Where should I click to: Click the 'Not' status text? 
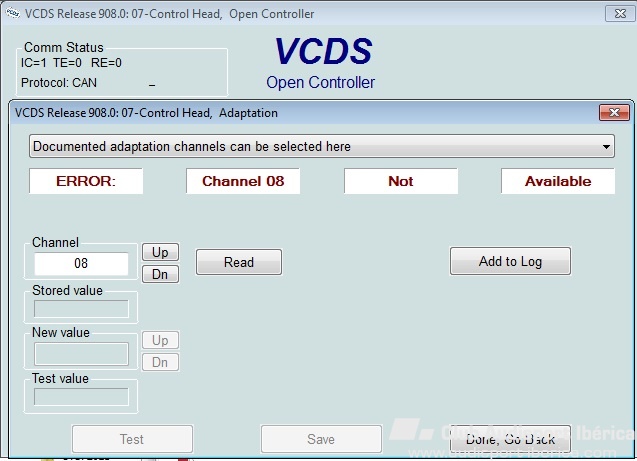point(401,181)
